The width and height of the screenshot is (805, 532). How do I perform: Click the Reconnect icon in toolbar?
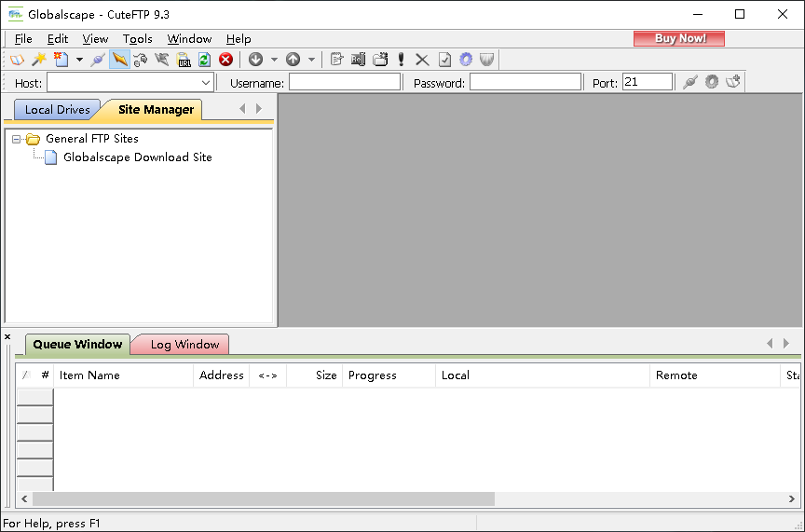141,60
